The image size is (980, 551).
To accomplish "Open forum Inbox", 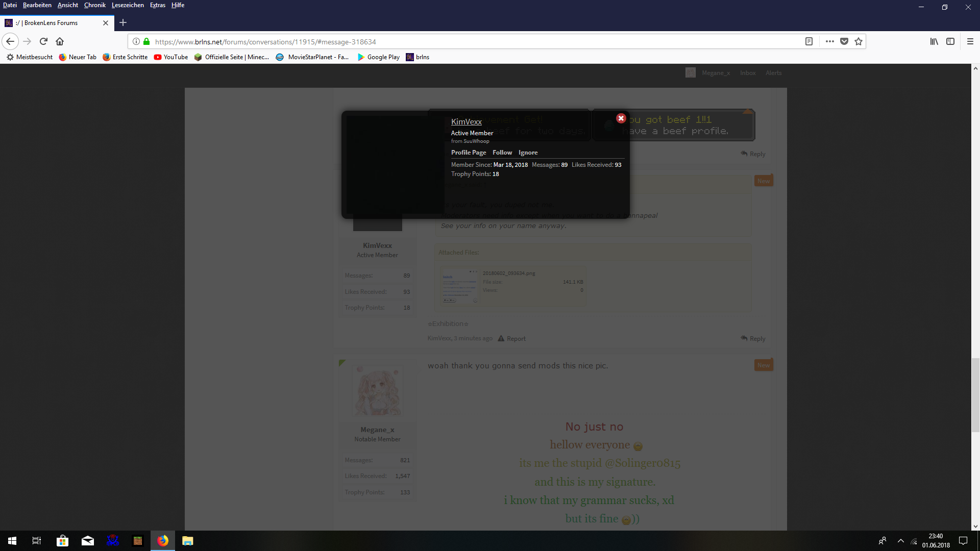I will pyautogui.click(x=748, y=73).
